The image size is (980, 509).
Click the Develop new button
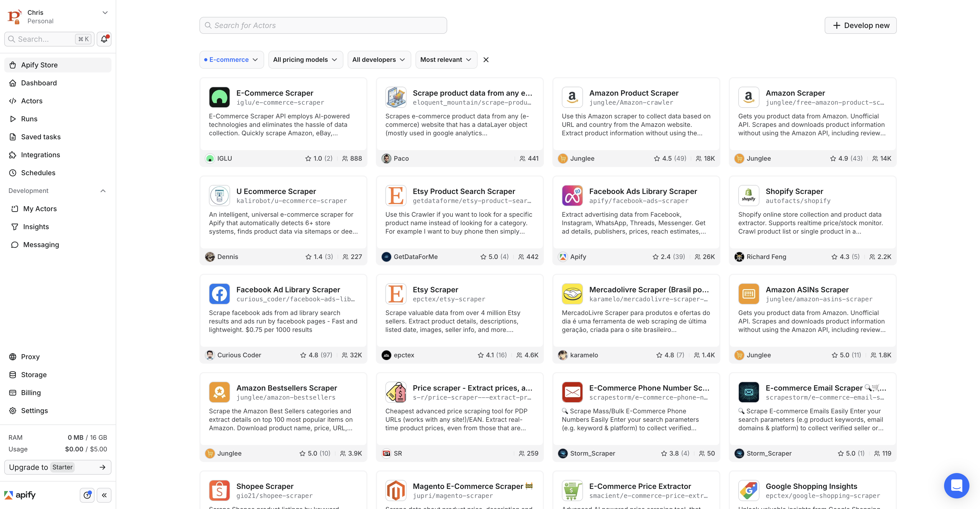click(860, 26)
